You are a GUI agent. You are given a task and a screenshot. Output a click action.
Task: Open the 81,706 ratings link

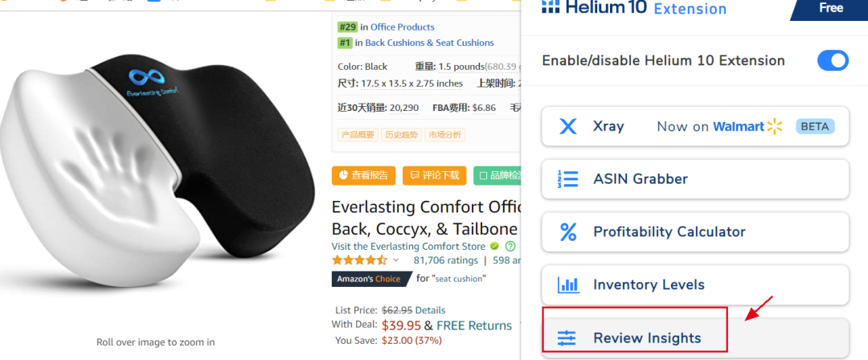tap(445, 260)
